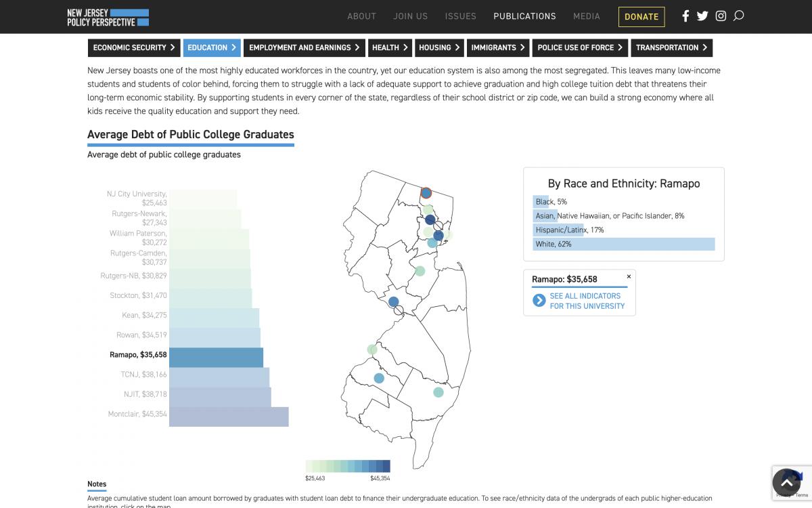The width and height of the screenshot is (812, 508).
Task: Click the Montclair $45,354 bar
Action: [229, 415]
